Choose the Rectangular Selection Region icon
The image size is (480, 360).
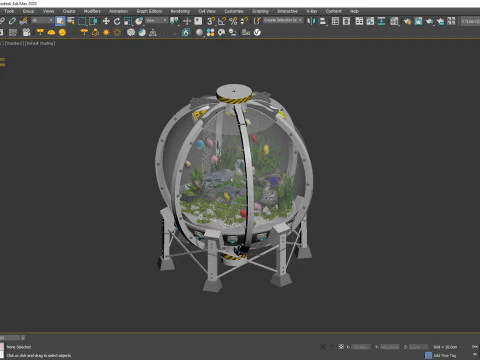click(x=82, y=21)
